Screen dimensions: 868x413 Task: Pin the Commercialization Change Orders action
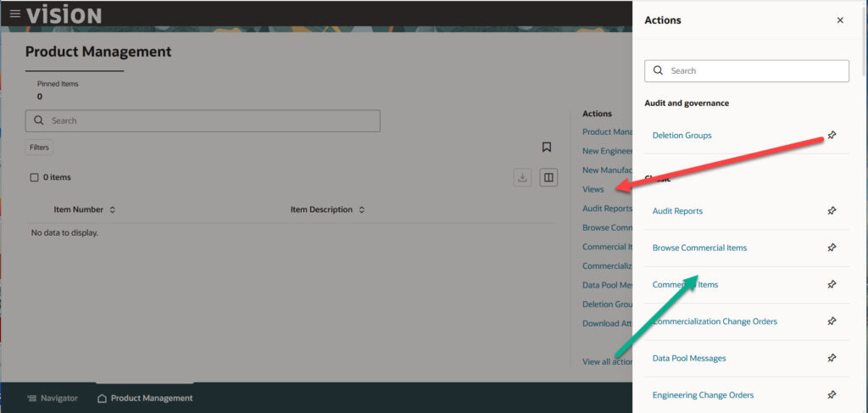pyautogui.click(x=832, y=321)
